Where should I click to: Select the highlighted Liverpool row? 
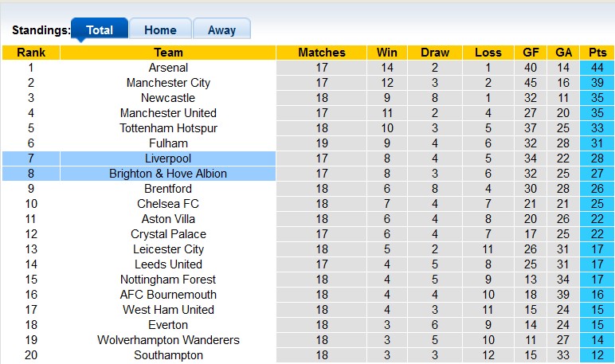click(168, 159)
